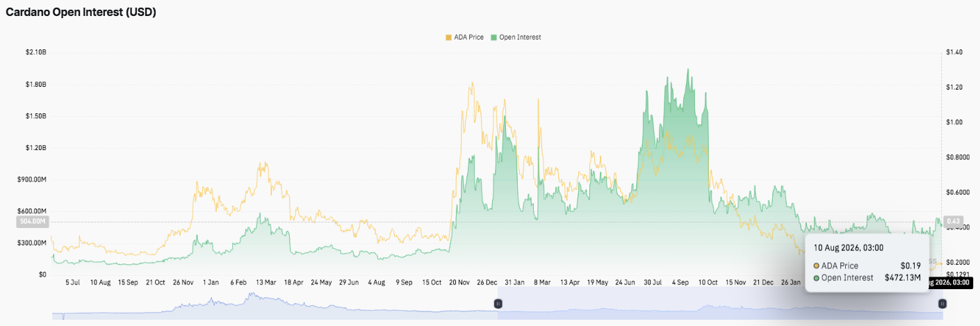Grab the left range slider handle
Viewport: 980px width, 326px height.
point(498,303)
